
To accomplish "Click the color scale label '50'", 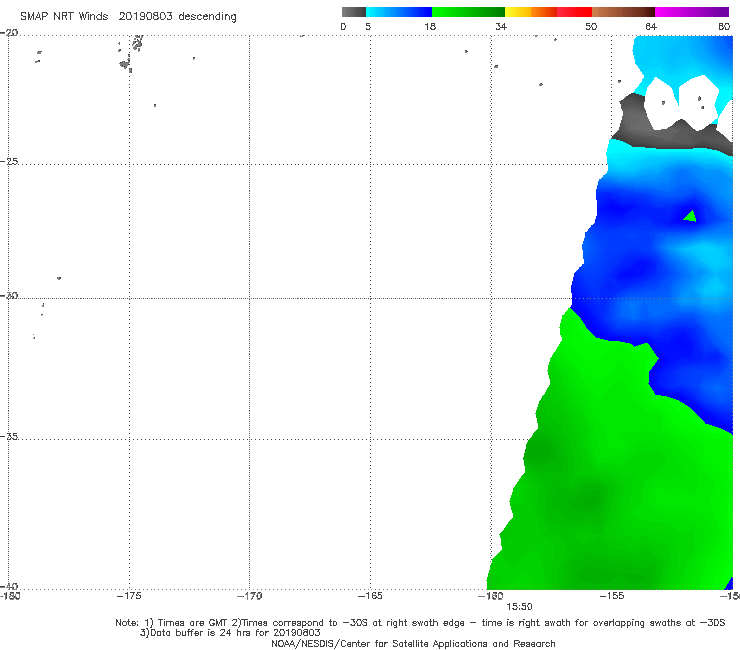I will tap(591, 26).
